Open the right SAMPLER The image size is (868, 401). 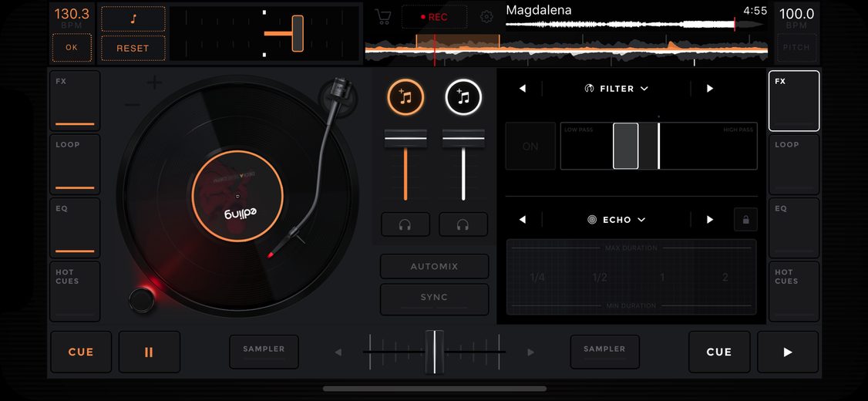(x=604, y=352)
